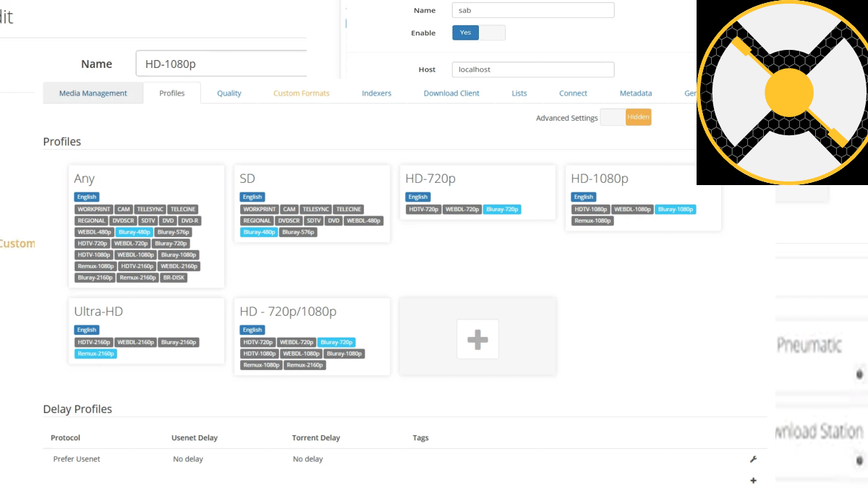
Task: Click the Host field containing localhost
Action: (532, 69)
